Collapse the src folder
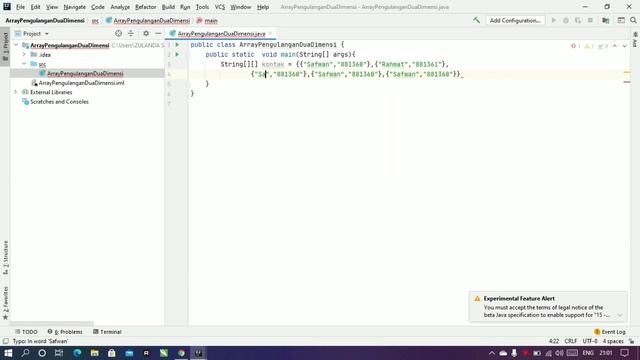The height and width of the screenshot is (360, 640). pos(24,64)
